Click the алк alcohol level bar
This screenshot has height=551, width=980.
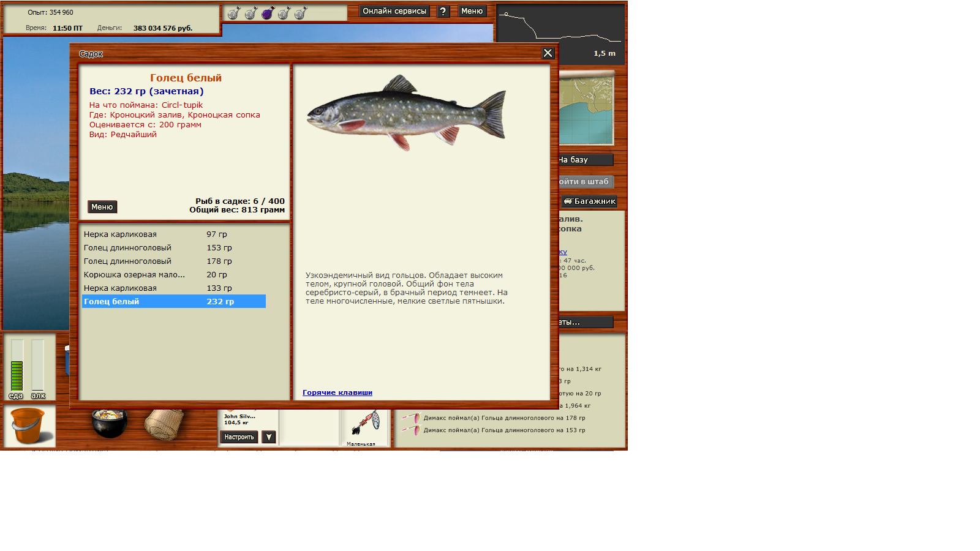click(x=38, y=365)
